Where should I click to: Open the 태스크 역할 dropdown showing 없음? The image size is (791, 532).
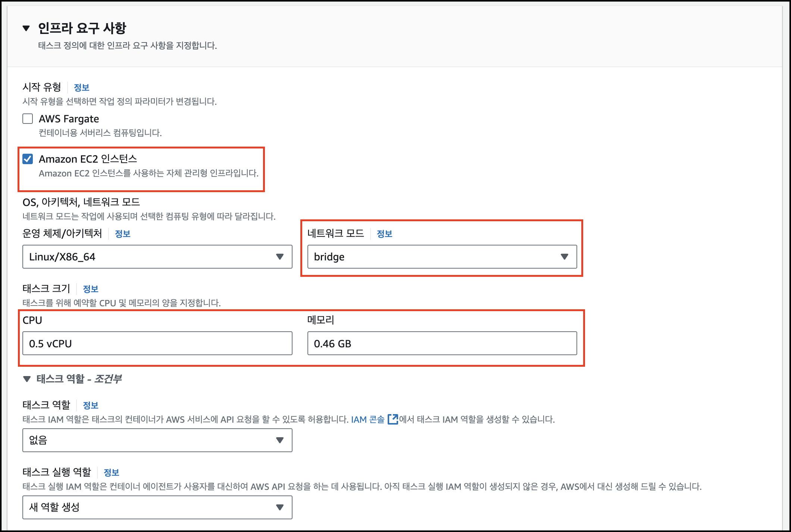[x=157, y=440]
